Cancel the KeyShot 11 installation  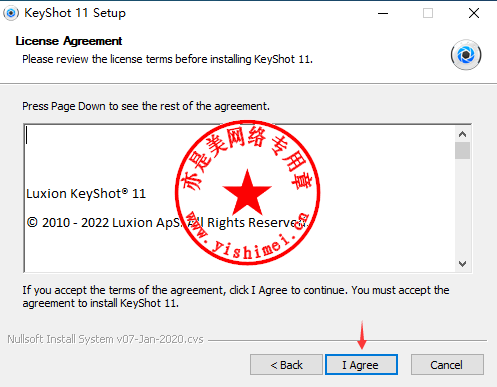447,365
